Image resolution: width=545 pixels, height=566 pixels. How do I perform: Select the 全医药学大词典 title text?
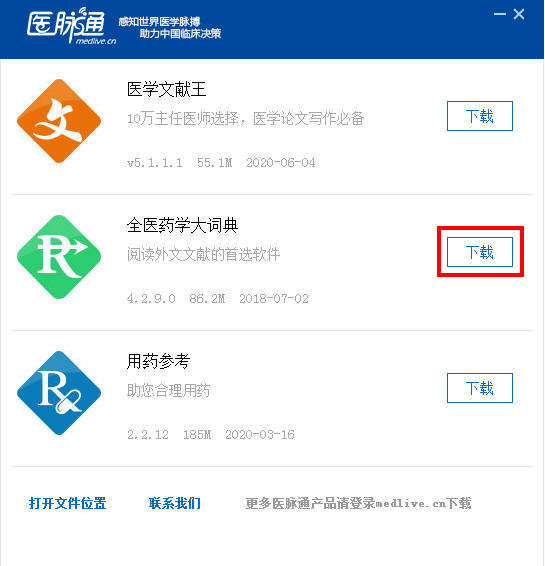coord(182,225)
